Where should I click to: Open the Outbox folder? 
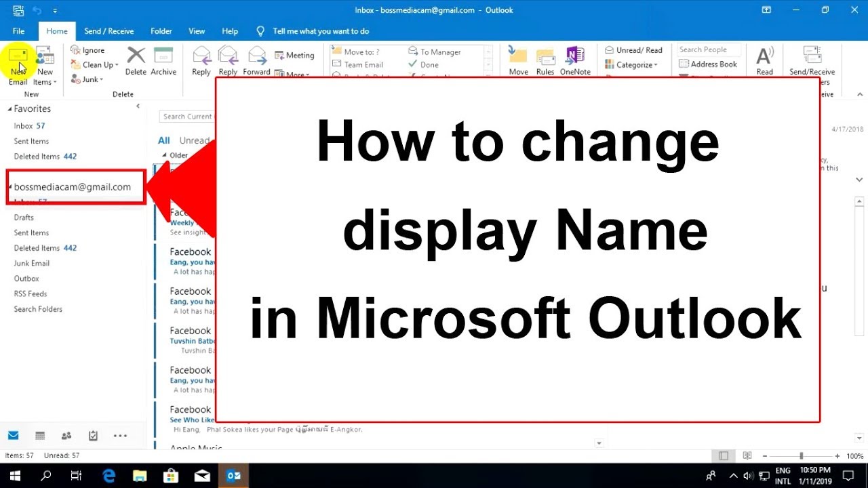pyautogui.click(x=26, y=279)
